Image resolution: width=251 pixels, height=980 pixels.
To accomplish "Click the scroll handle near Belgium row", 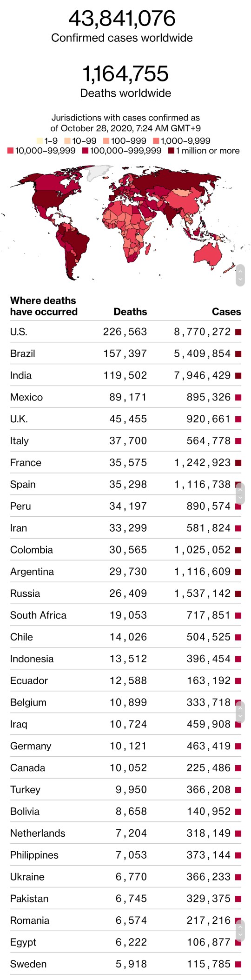I will (x=240, y=712).
